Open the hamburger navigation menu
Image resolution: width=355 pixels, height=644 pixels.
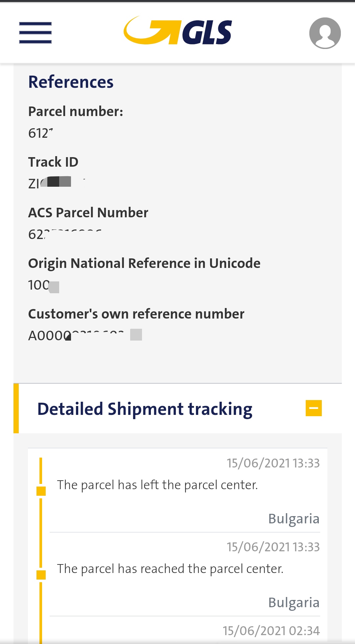(35, 33)
